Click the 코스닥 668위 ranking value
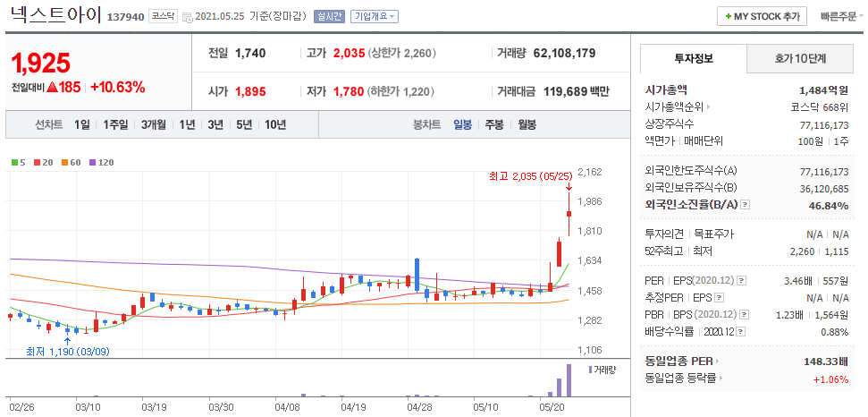Viewport: 868px width, 417px height. click(820, 106)
